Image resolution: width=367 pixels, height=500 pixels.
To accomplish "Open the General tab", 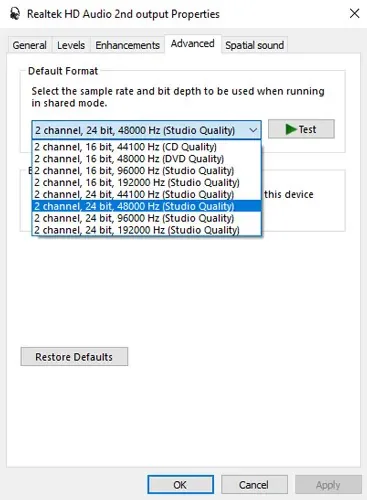I will pos(29,45).
